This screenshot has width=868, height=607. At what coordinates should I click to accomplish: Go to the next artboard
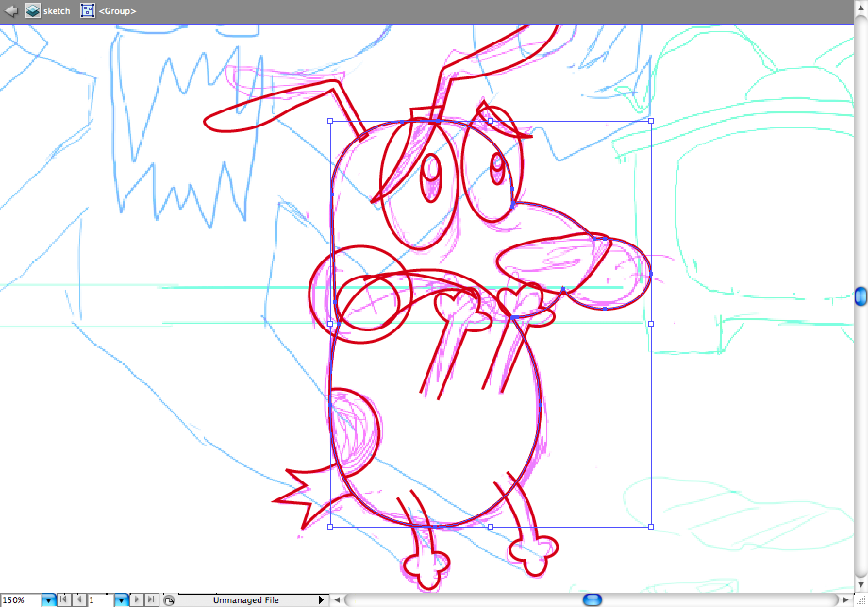tap(137, 599)
